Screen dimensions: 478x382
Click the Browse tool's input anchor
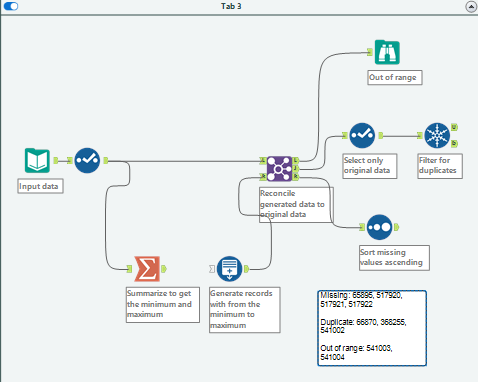pyautogui.click(x=370, y=52)
